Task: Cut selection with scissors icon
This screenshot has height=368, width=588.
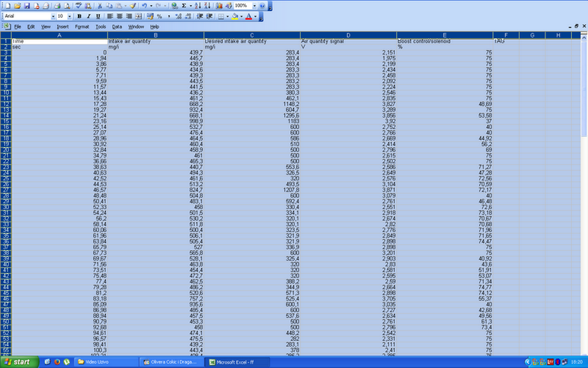Action: click(100, 6)
